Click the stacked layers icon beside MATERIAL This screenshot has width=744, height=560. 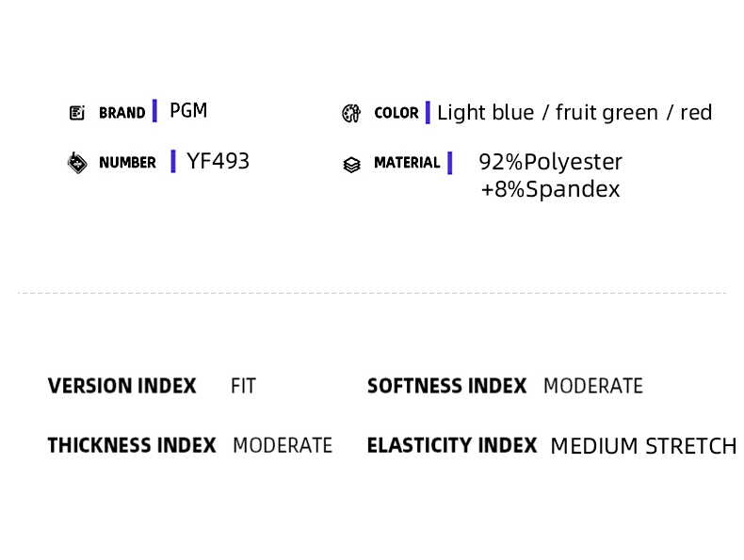(x=351, y=165)
